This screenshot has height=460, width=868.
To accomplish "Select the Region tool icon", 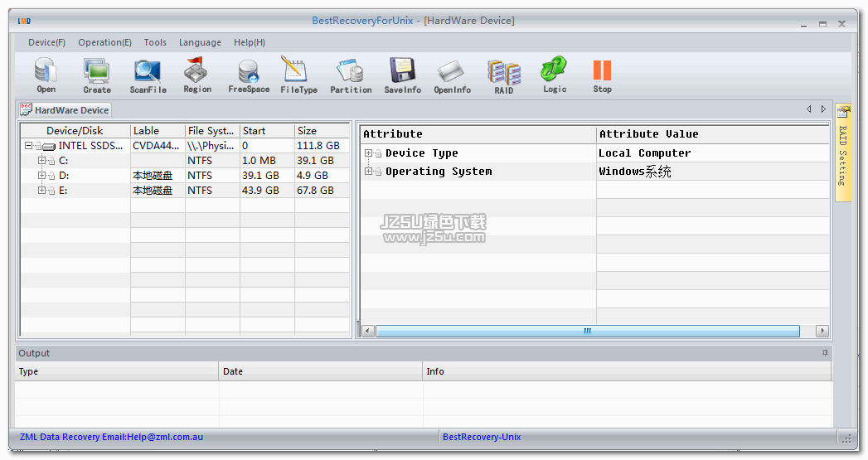I will (x=197, y=70).
